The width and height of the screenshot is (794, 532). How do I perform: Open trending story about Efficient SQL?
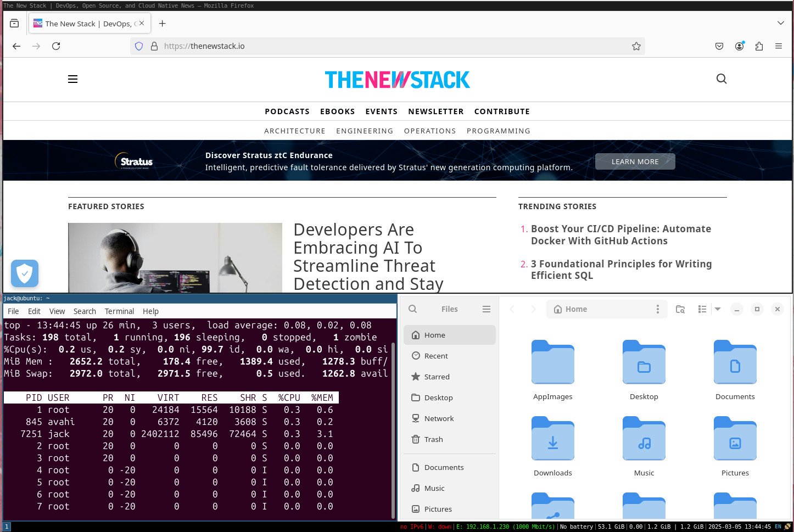tap(622, 270)
